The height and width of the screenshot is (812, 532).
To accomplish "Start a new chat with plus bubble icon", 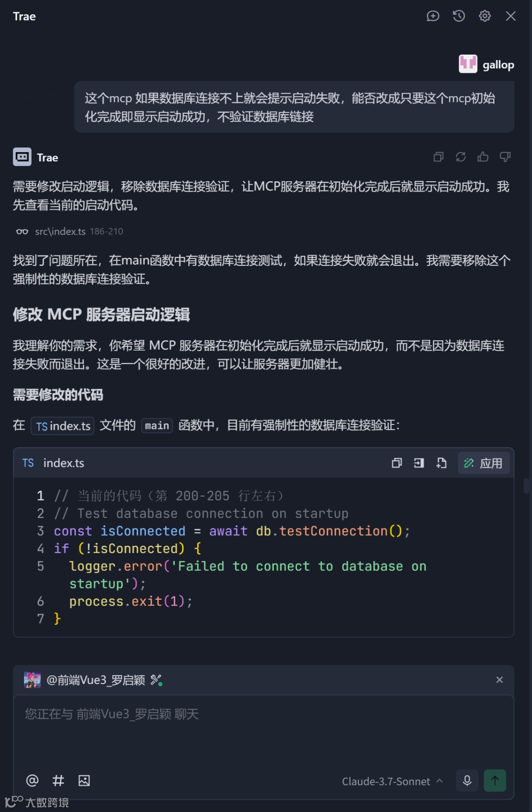I will click(x=432, y=16).
